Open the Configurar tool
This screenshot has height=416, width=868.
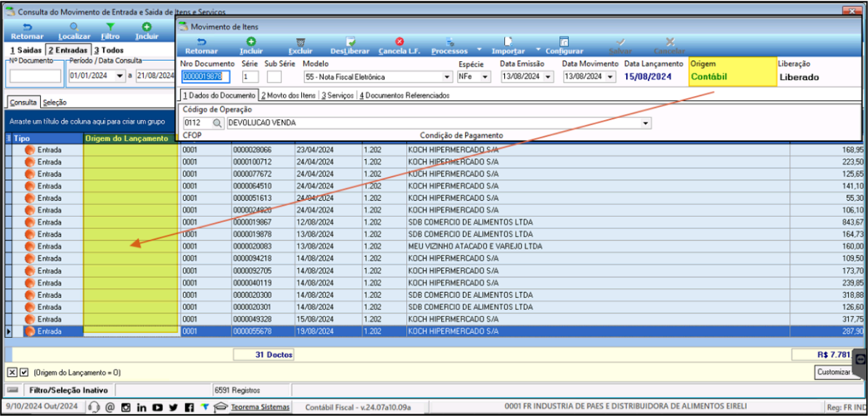(x=564, y=42)
